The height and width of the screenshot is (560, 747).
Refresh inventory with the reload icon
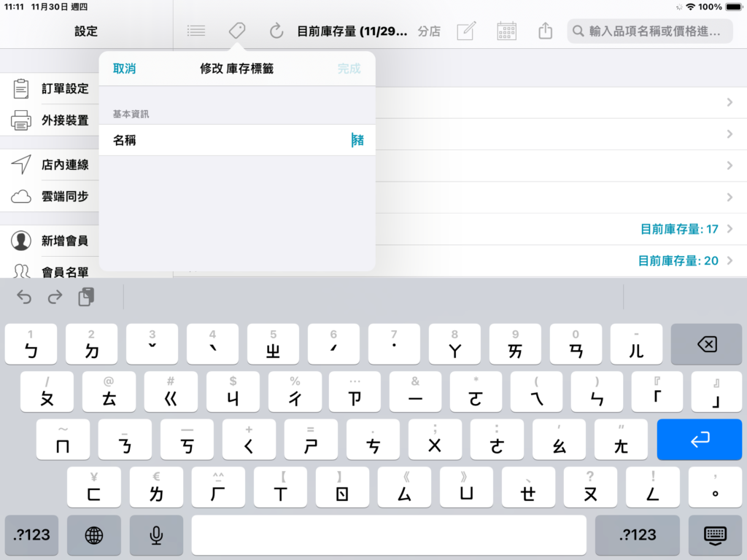pyautogui.click(x=276, y=31)
